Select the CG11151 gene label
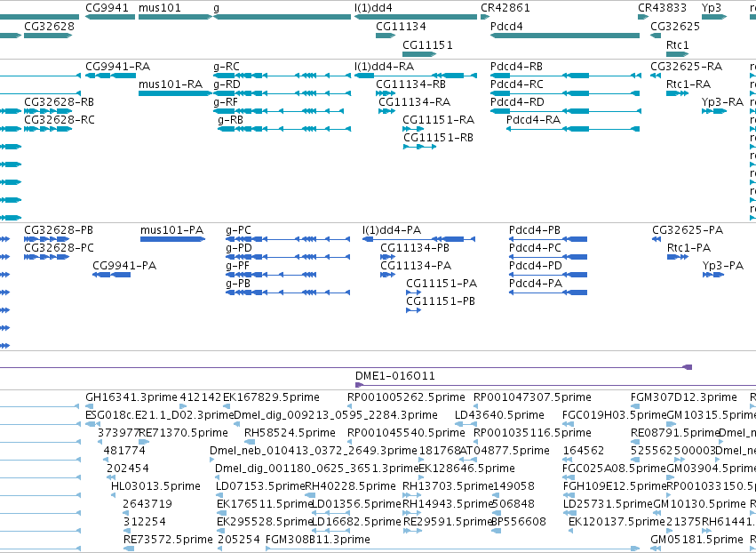The height and width of the screenshot is (553, 756). tap(427, 44)
